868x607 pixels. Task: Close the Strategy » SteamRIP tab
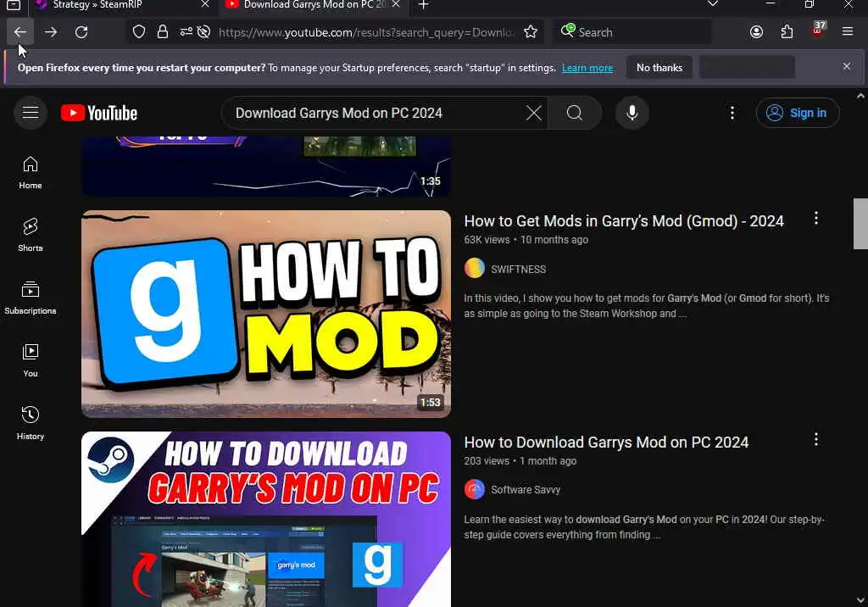205,4
